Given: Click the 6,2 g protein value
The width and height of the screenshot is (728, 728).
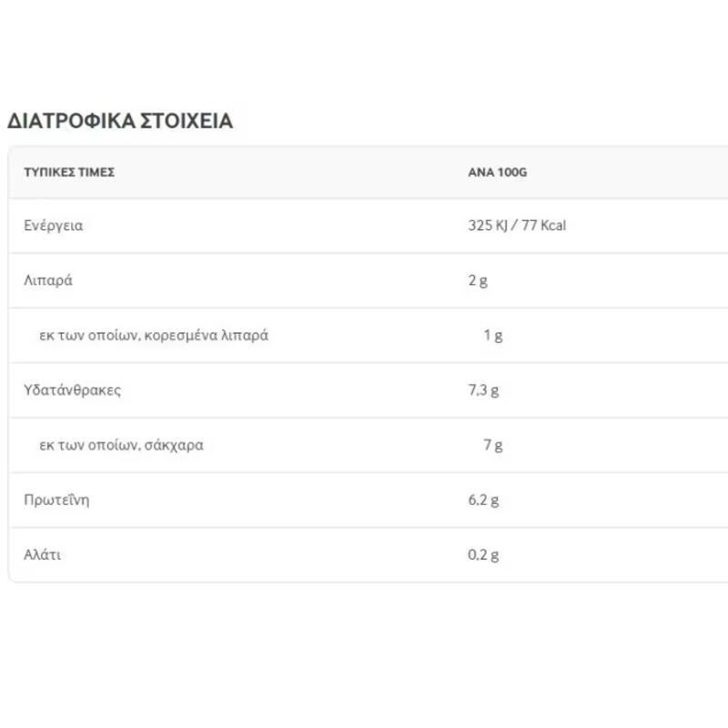Looking at the screenshot, I should pyautogui.click(x=483, y=500).
